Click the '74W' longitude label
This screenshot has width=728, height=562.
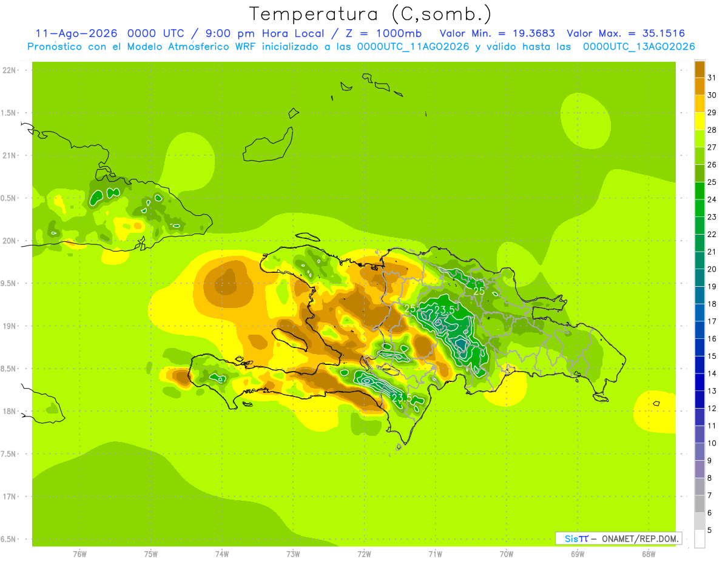pyautogui.click(x=221, y=554)
